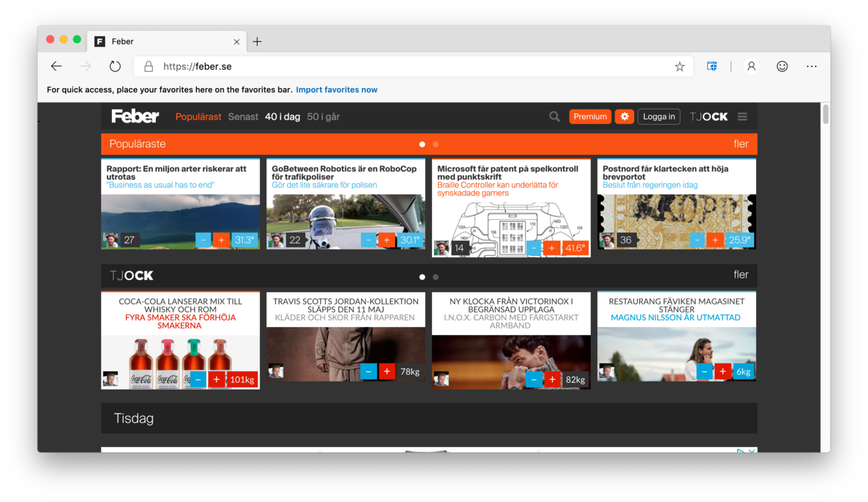The width and height of the screenshot is (868, 502).
Task: Reload the page with the refresh icon
Action: 115,66
